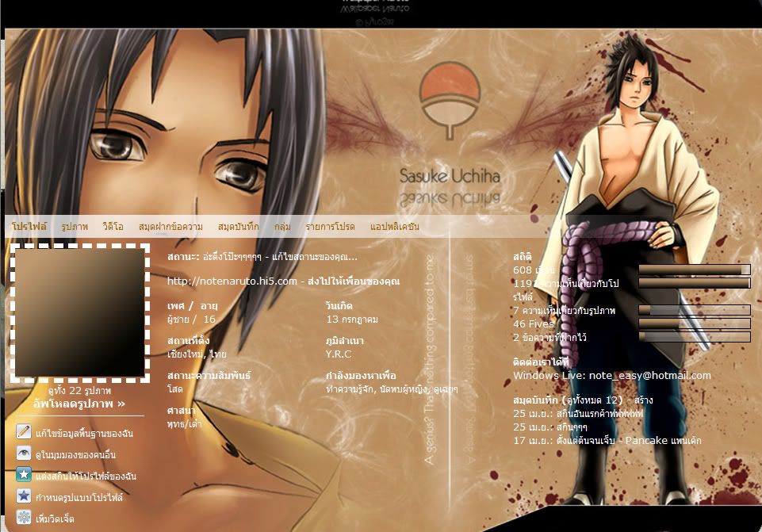Open http://notenaruto.hi5.com profile URL
The height and width of the screenshot is (532, 762).
[232, 281]
